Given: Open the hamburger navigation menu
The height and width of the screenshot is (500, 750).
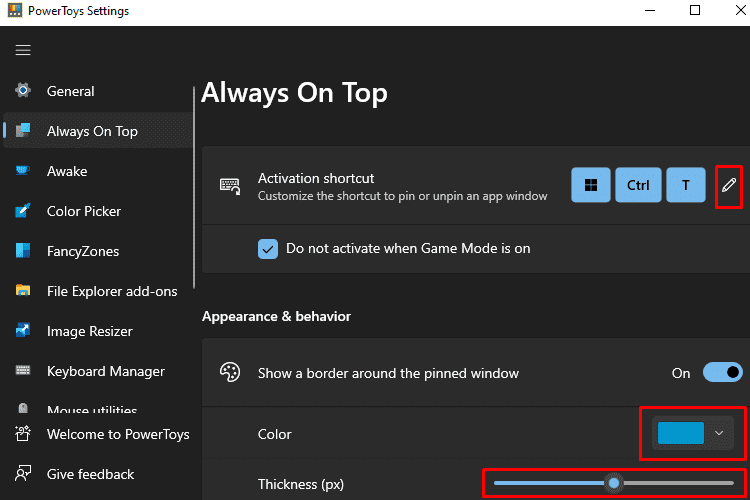Looking at the screenshot, I should [23, 50].
